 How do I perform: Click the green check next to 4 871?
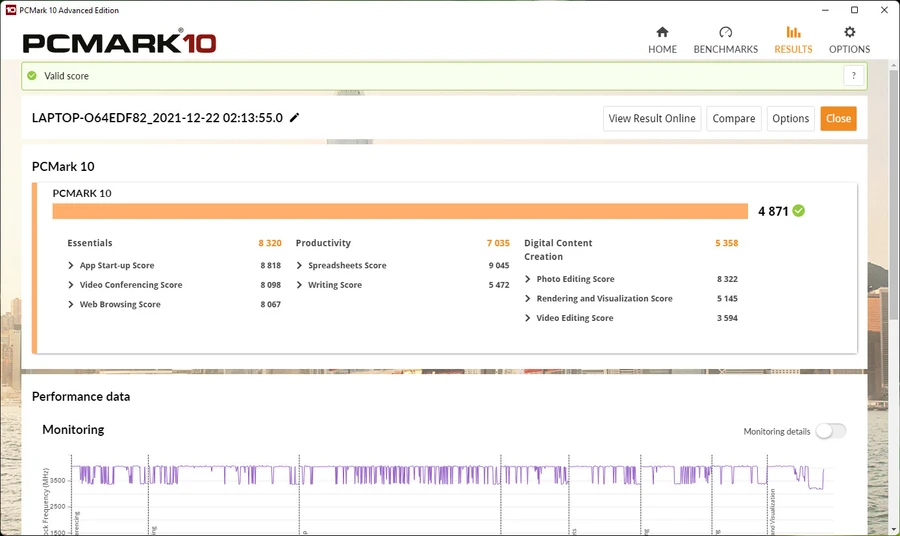798,211
